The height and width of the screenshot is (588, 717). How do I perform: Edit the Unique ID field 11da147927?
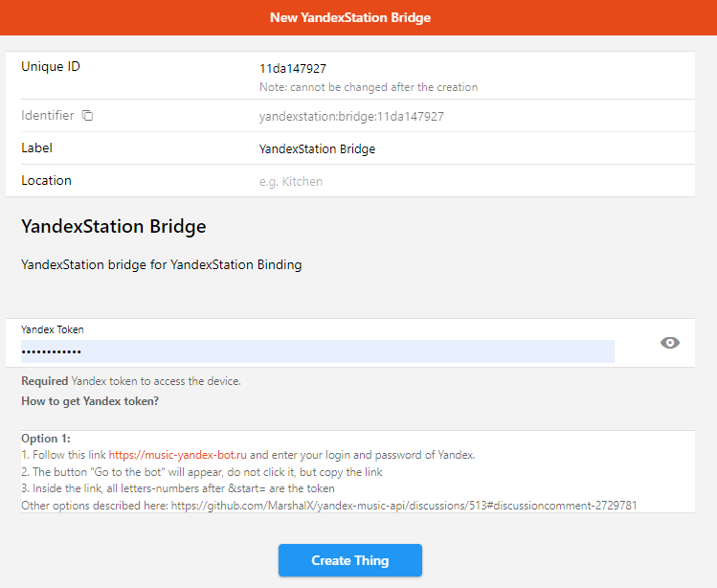pyautogui.click(x=293, y=69)
